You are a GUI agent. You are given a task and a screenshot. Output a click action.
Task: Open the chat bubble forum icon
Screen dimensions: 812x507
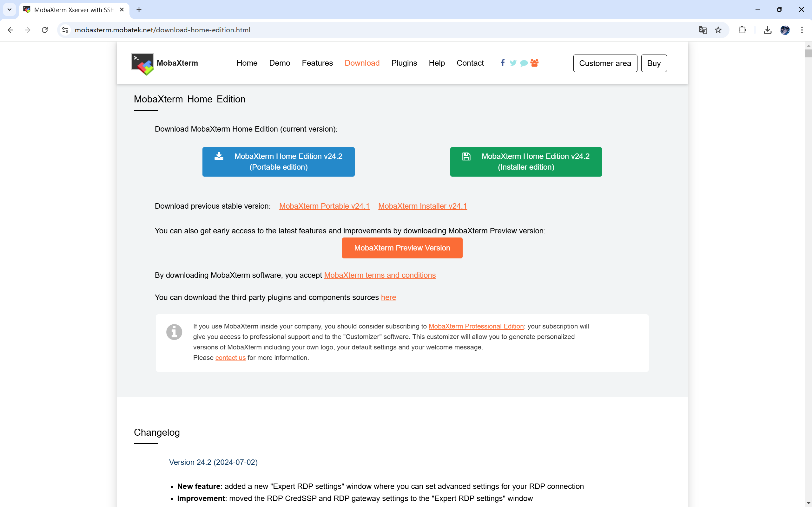[x=524, y=63]
